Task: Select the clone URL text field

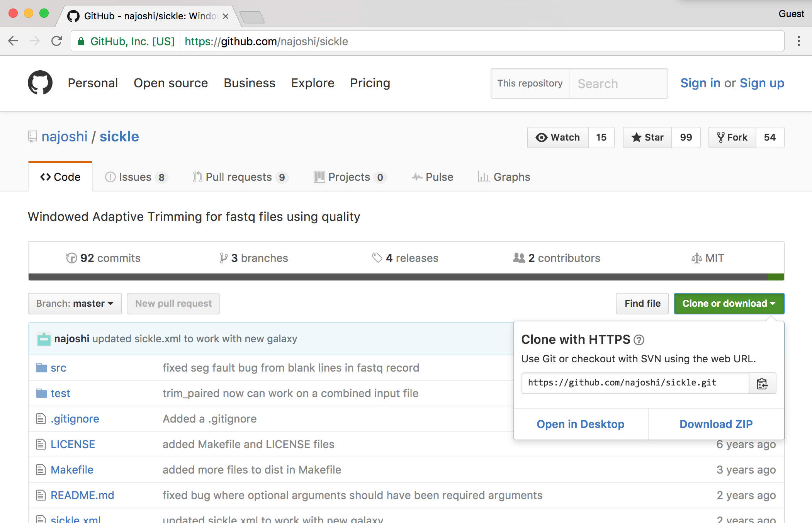Action: 635,383
